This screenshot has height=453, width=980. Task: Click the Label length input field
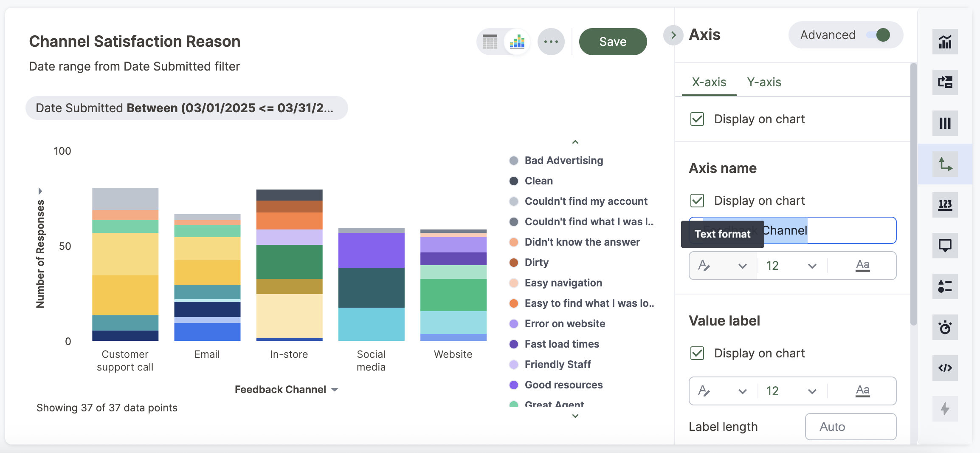pos(850,427)
